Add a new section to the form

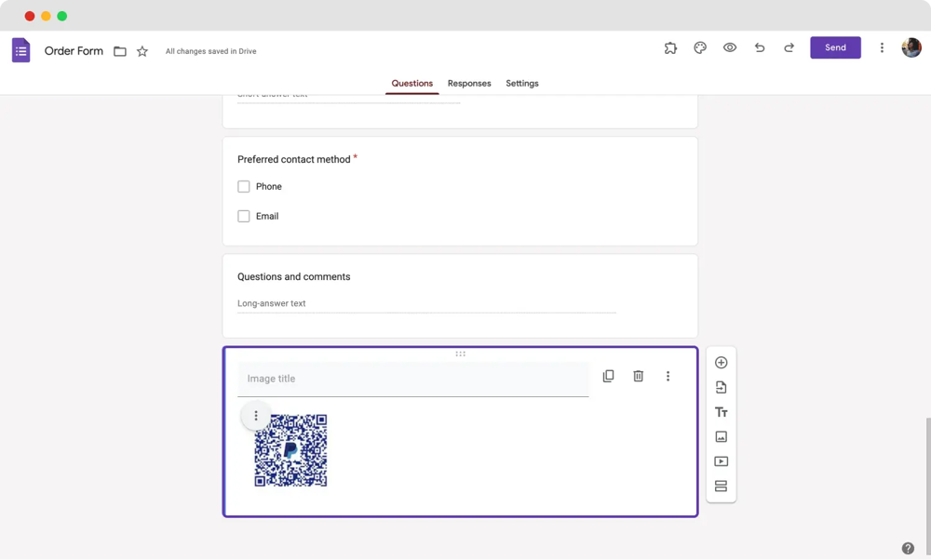click(x=721, y=485)
